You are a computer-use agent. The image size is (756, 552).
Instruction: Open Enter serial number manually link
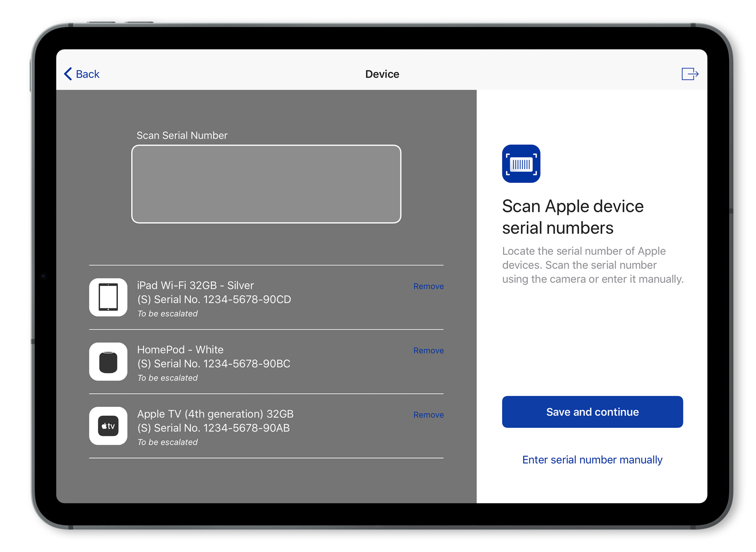592,460
